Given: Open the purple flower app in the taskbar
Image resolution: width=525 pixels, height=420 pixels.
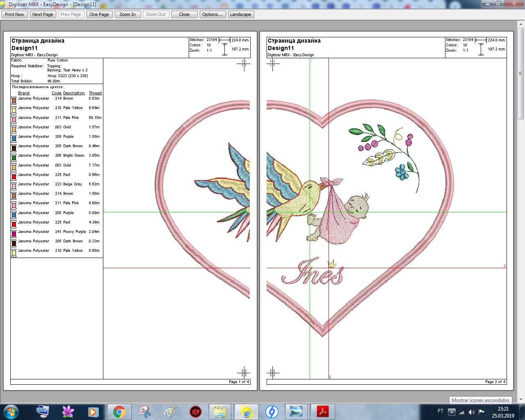Looking at the screenshot, I should click(x=68, y=411).
